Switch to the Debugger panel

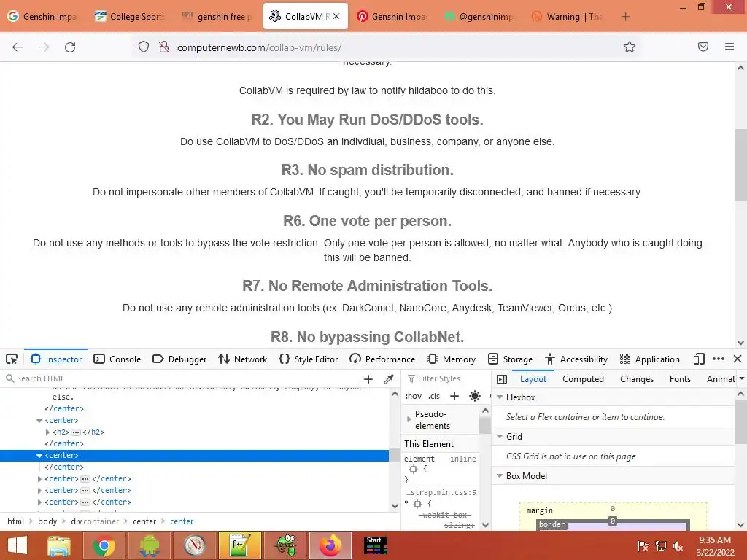179,359
